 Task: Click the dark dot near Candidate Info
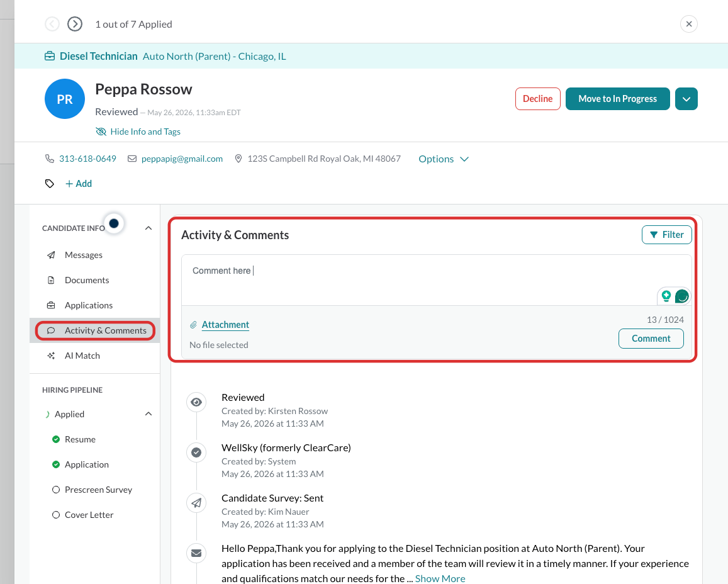click(x=114, y=223)
